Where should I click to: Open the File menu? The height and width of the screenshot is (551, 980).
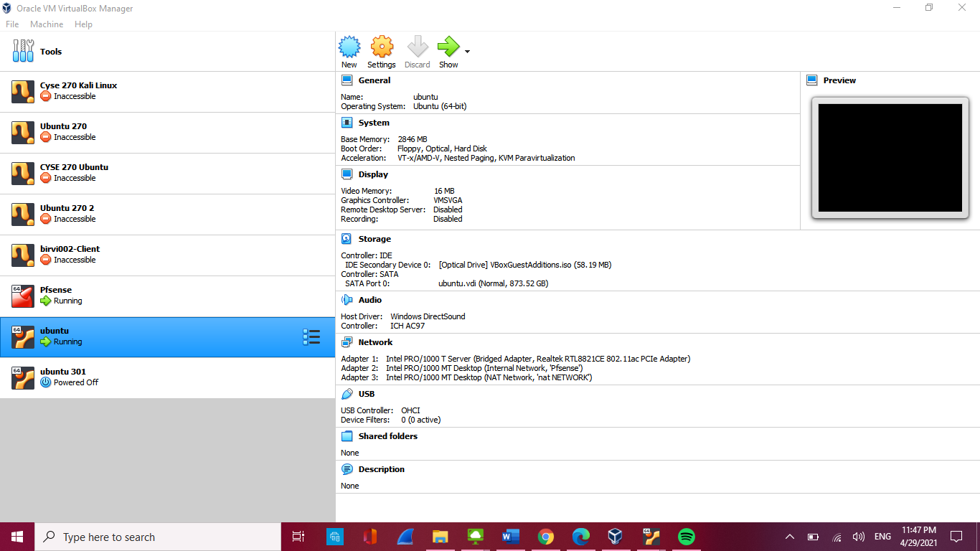pyautogui.click(x=12, y=24)
